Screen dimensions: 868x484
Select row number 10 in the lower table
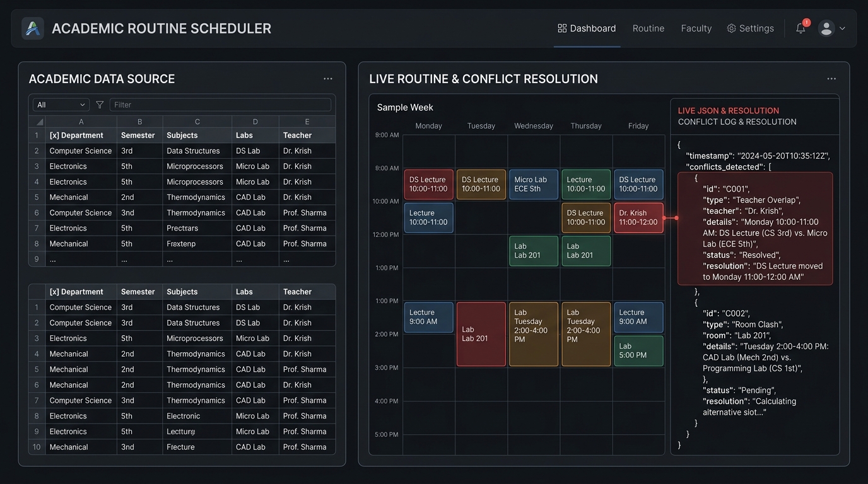coord(37,447)
